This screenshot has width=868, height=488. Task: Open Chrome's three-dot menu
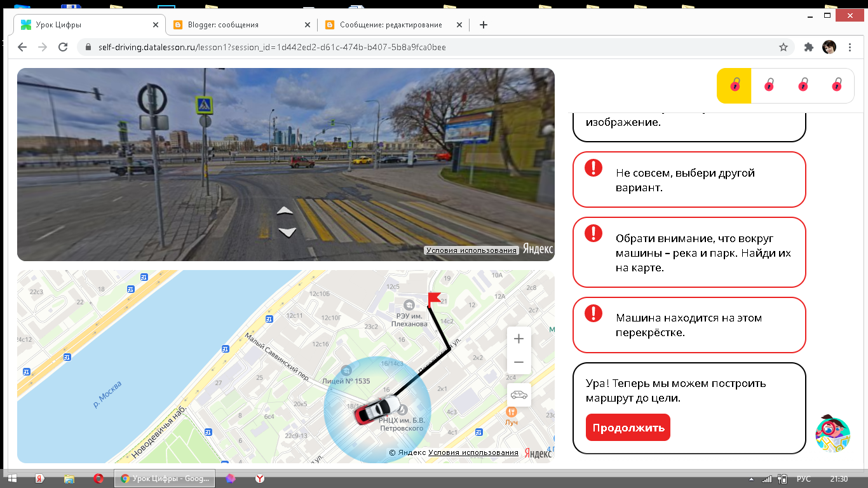tap(850, 47)
